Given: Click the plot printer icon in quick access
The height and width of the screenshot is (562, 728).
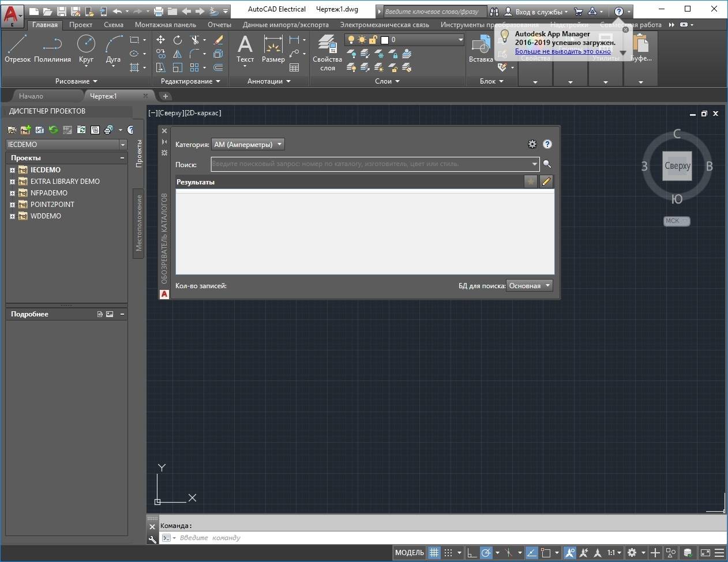Looking at the screenshot, I should click(159, 11).
